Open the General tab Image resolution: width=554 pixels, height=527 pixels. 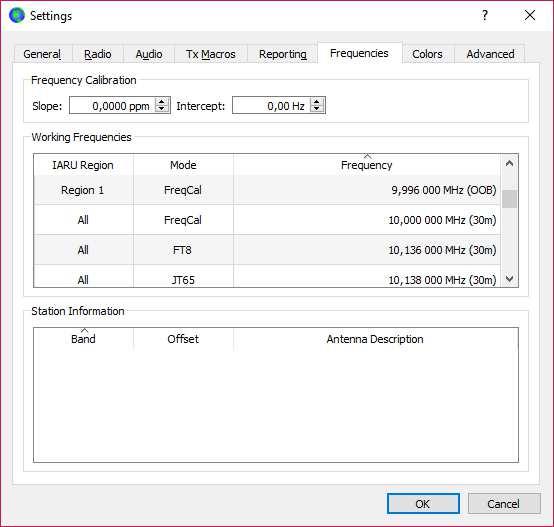click(42, 54)
